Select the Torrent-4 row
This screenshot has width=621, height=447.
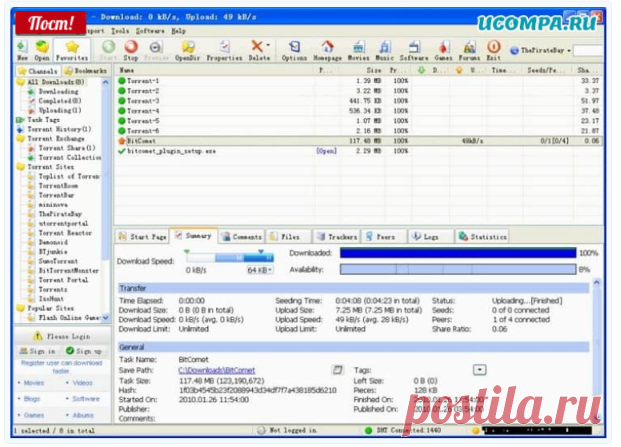pos(358,111)
